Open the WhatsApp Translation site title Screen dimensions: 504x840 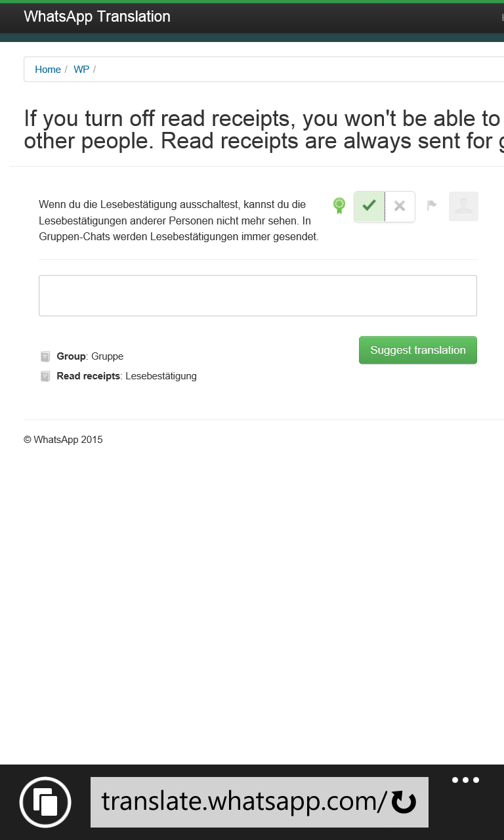97,17
